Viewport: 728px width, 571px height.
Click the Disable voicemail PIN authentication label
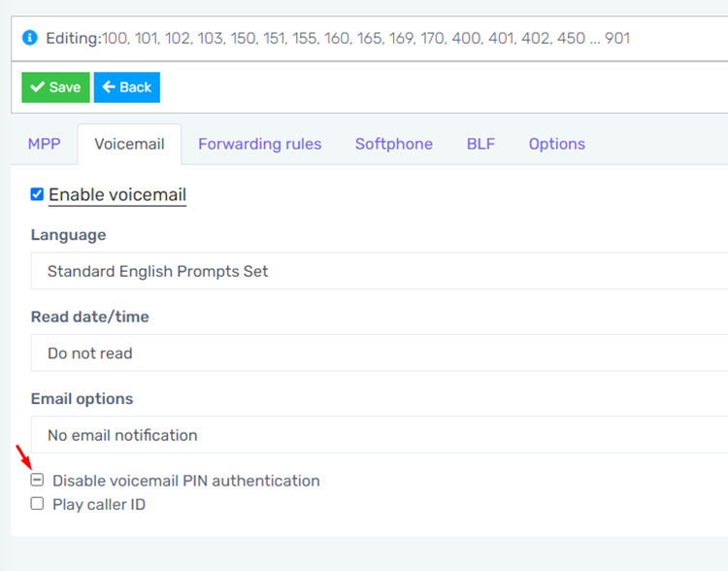pyautogui.click(x=186, y=481)
